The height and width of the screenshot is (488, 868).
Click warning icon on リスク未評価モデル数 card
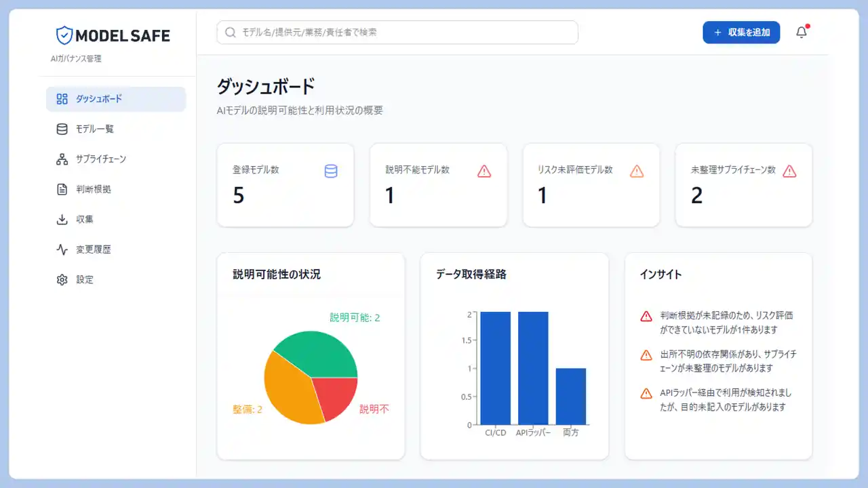tap(637, 171)
